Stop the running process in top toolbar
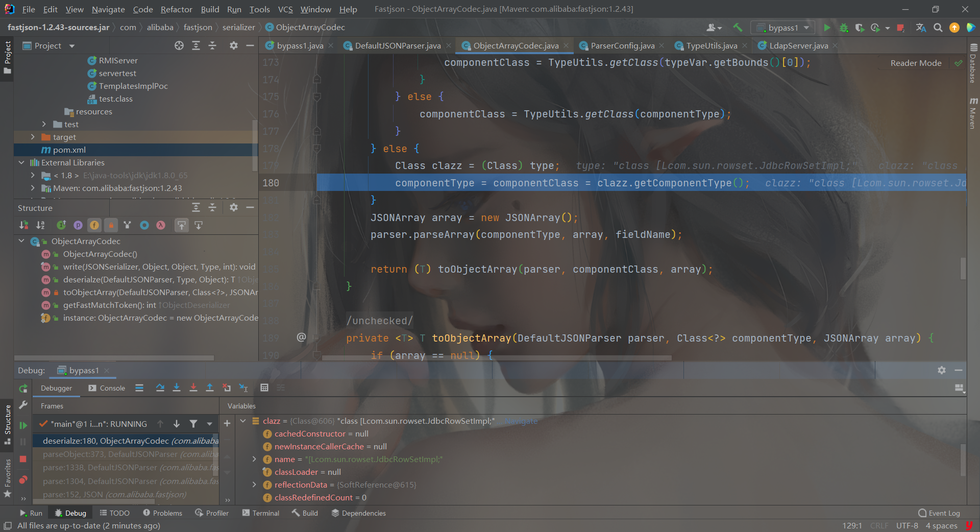Screen dimensions: 980x532 point(901,28)
